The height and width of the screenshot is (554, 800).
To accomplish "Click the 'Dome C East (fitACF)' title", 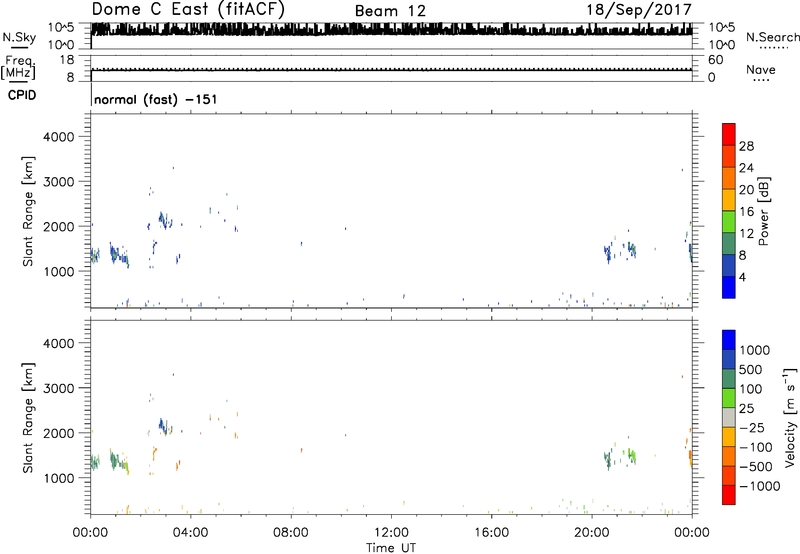I will click(x=188, y=10).
